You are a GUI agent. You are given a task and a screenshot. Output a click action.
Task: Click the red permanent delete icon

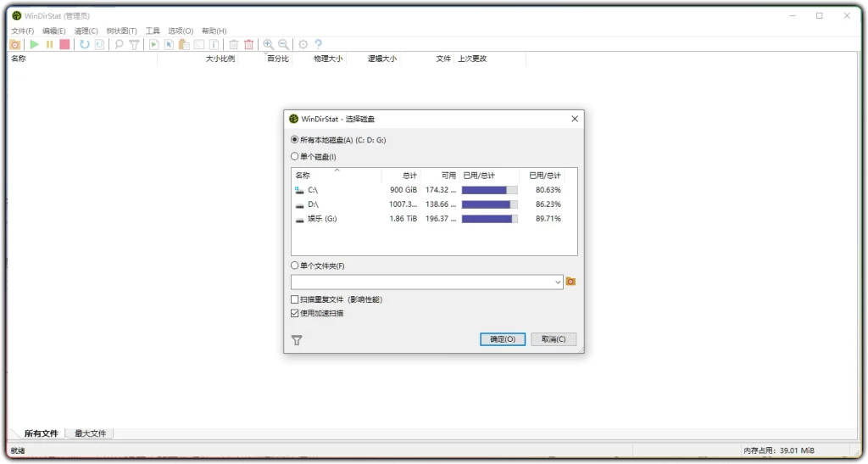pos(249,44)
